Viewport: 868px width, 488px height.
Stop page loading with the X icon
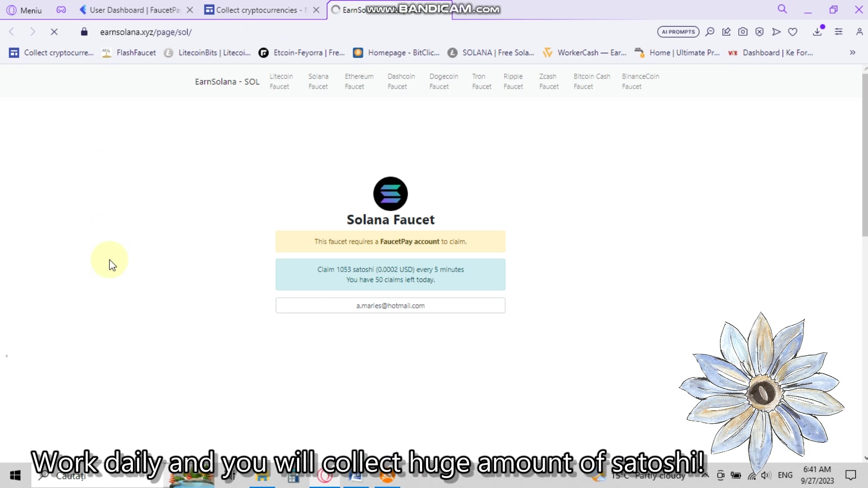(x=54, y=32)
